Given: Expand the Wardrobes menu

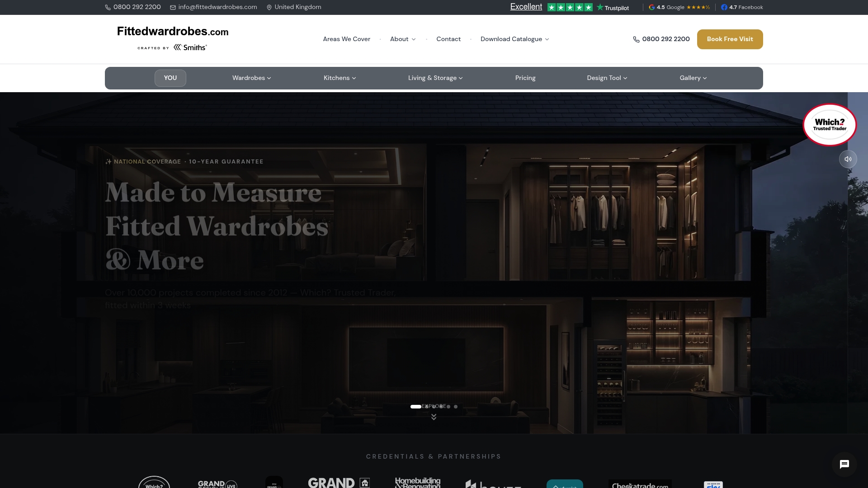Looking at the screenshot, I should point(252,78).
